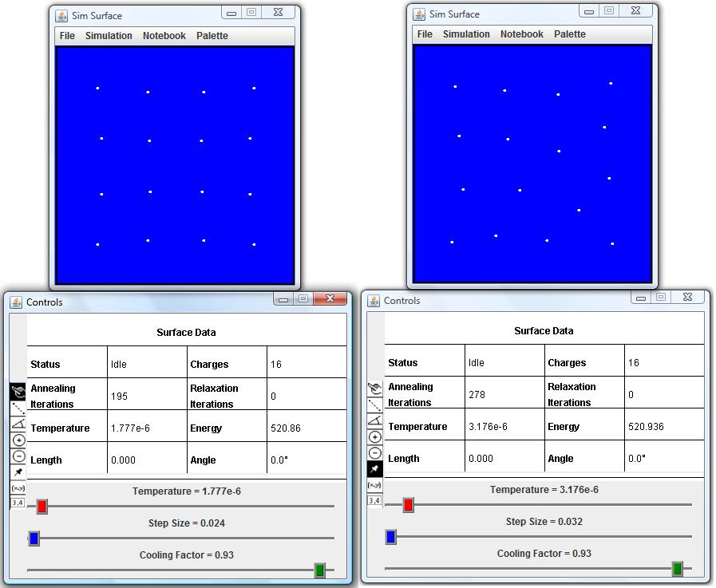The height and width of the screenshot is (588, 716).
Task: Click the blue Step Size slider thumb in right Controls
Action: pyautogui.click(x=391, y=536)
